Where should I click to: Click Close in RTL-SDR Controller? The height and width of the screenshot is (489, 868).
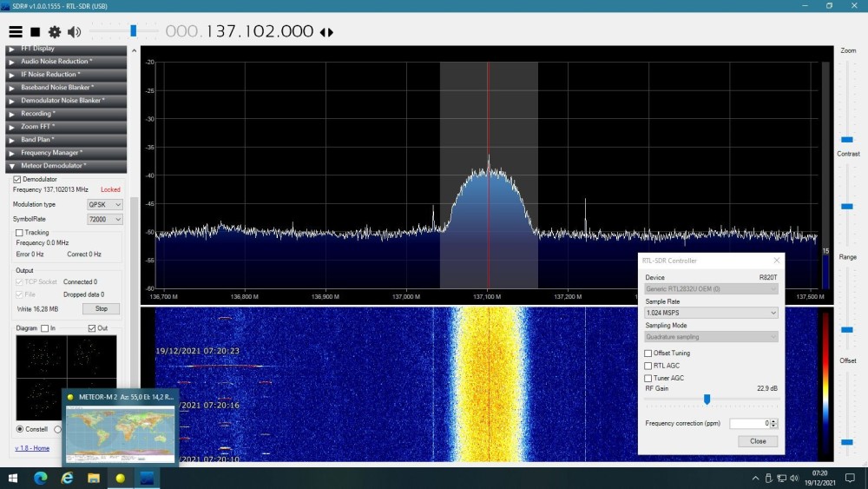pos(758,441)
